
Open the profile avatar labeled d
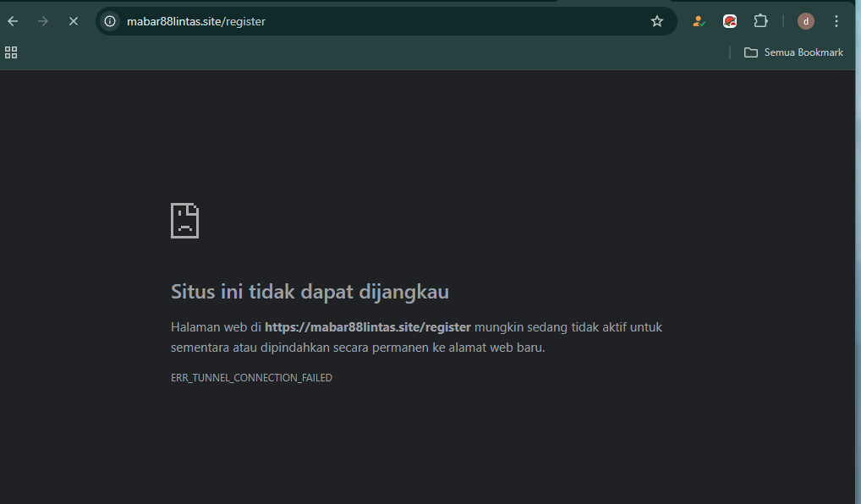point(805,21)
